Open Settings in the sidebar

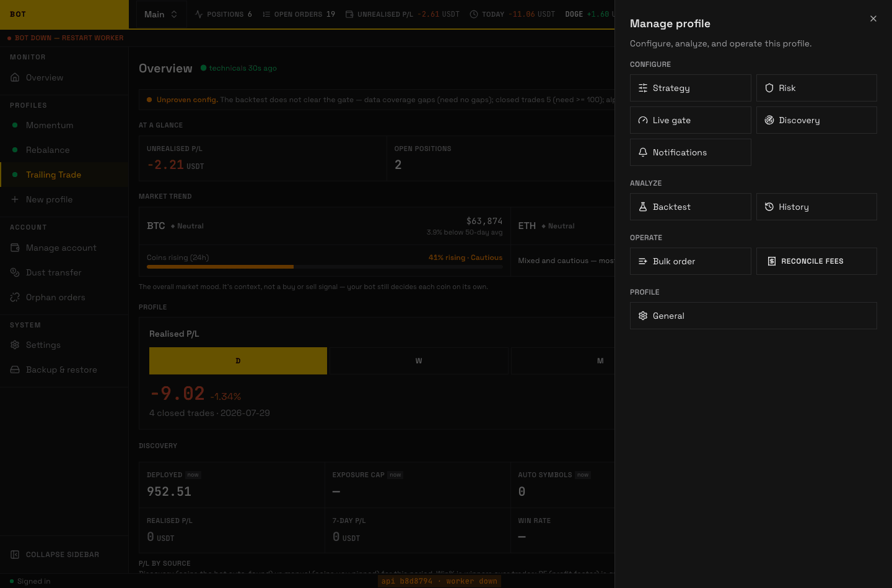pyautogui.click(x=64, y=345)
